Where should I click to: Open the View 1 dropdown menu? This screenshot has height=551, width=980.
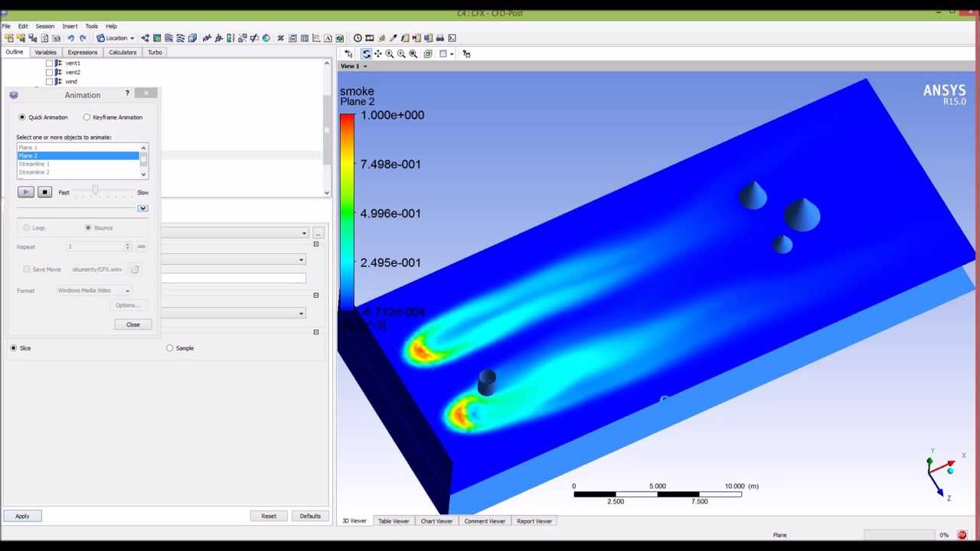[354, 66]
